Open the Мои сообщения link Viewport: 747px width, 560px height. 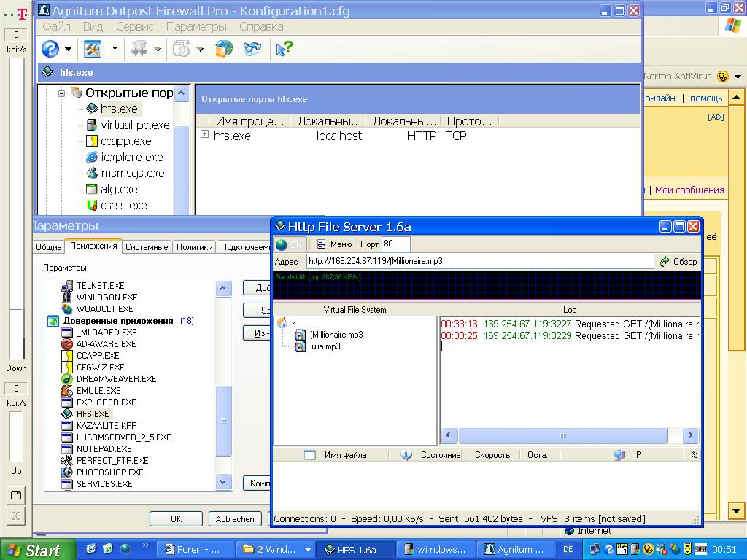pos(689,190)
